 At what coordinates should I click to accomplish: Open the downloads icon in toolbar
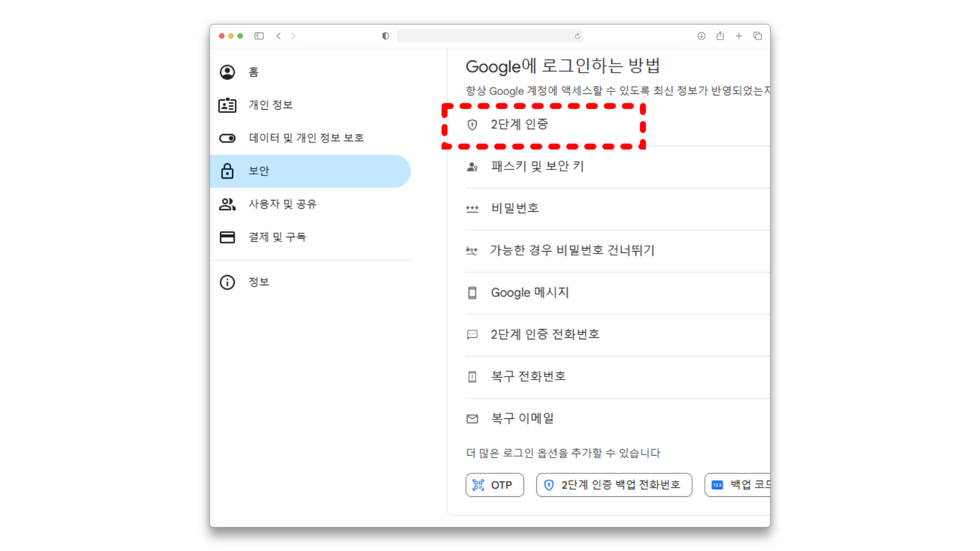tap(701, 36)
